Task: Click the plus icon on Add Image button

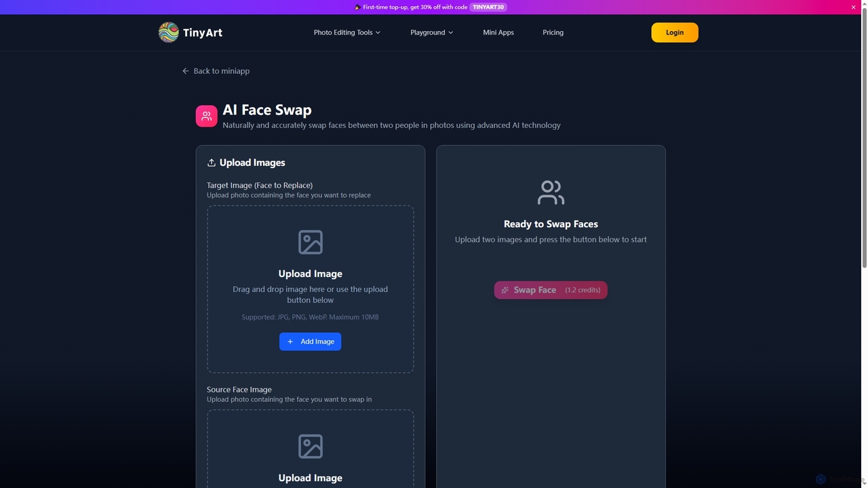Action: click(x=290, y=342)
